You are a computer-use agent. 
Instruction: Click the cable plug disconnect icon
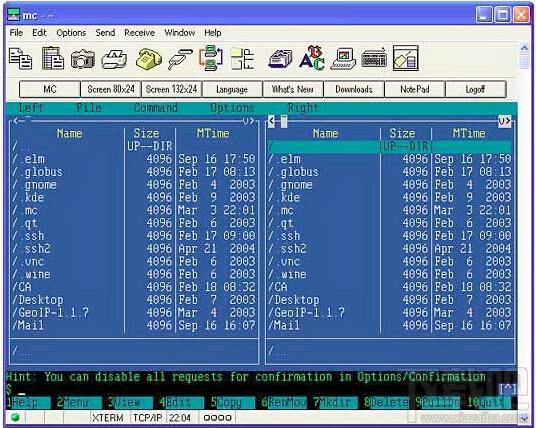point(180,59)
